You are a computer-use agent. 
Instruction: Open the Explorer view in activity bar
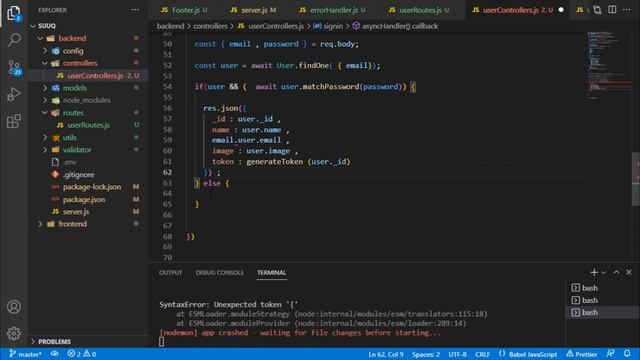(x=13, y=13)
